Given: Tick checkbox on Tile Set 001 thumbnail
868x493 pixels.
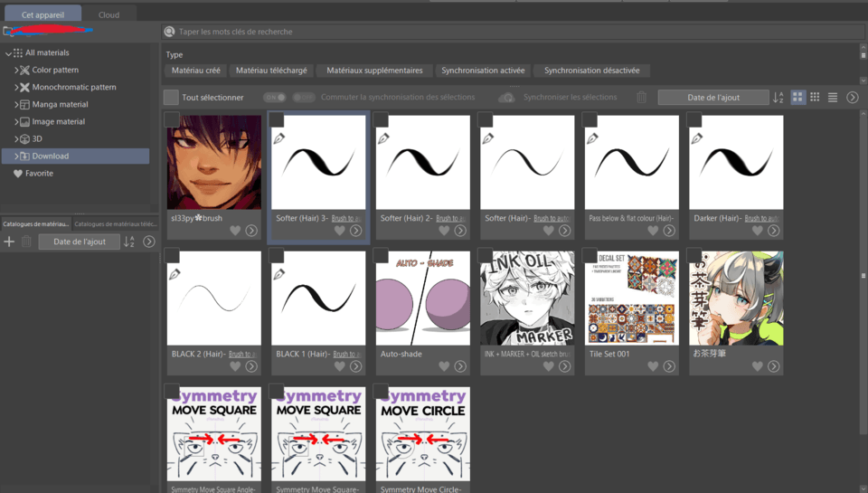Looking at the screenshot, I should 590,255.
